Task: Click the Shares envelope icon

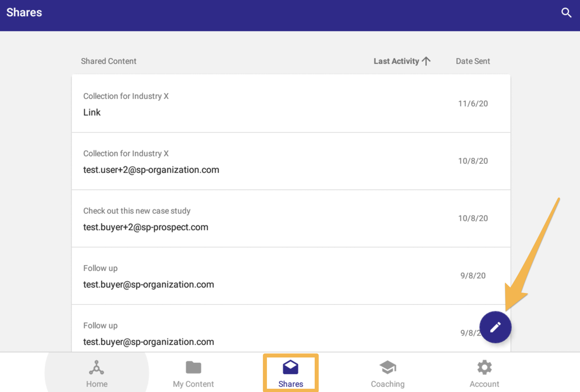Action: (x=291, y=367)
